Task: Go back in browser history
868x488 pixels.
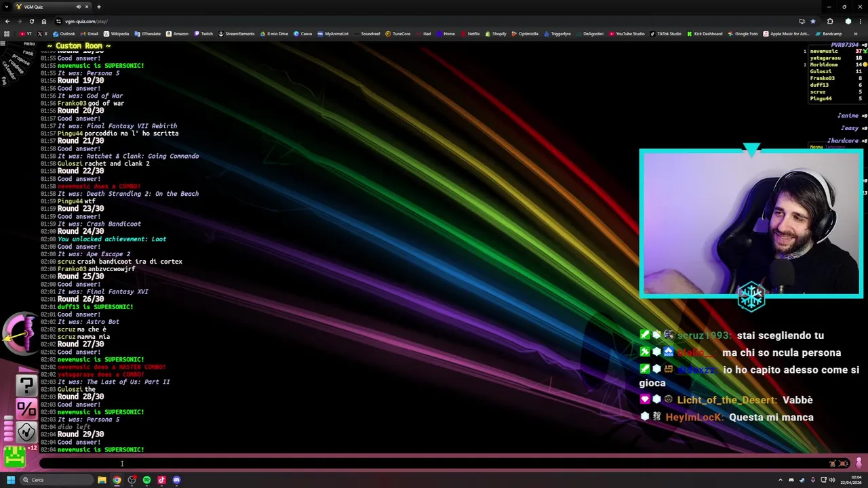Action: tap(7, 21)
